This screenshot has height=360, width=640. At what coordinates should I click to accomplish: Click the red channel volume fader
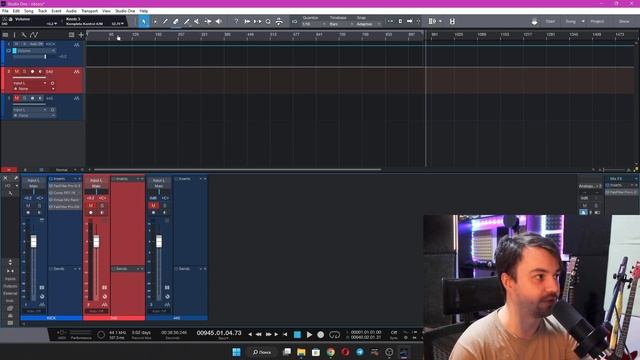[x=96, y=241]
